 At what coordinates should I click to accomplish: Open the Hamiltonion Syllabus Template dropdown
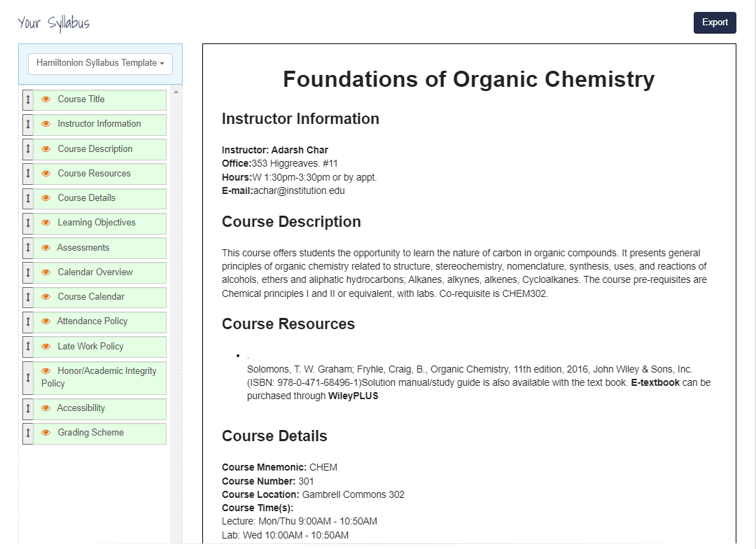(x=100, y=63)
